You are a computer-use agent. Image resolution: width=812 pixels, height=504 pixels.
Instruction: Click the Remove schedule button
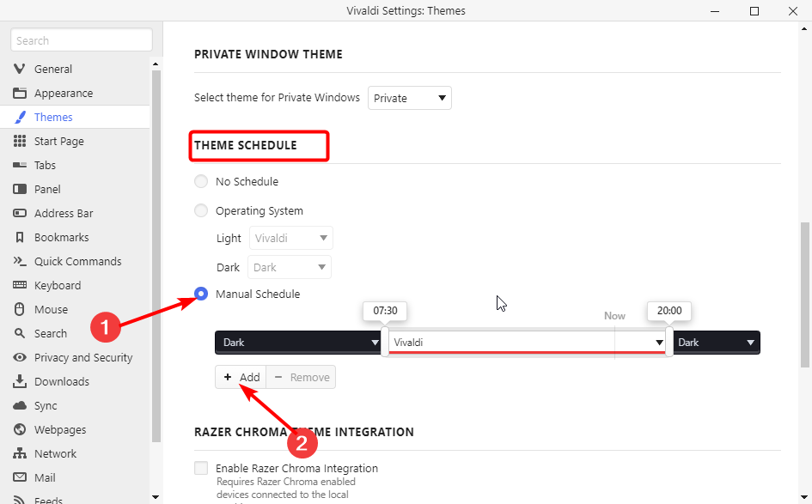tap(301, 377)
